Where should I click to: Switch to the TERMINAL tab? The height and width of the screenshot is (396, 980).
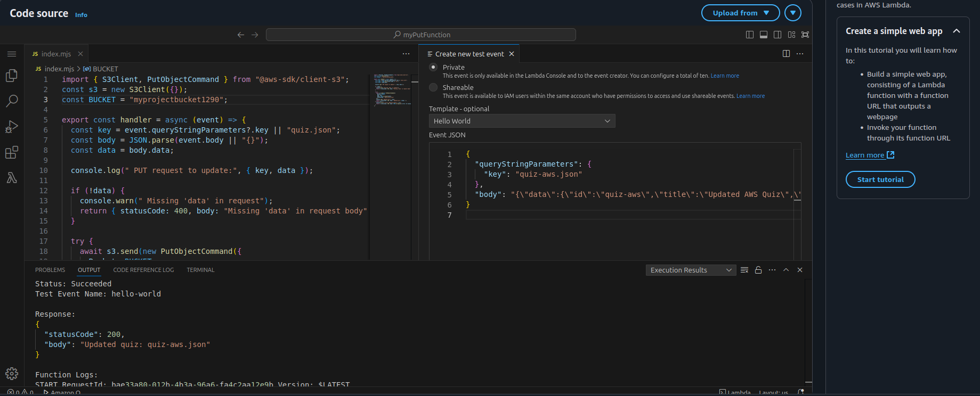click(x=200, y=270)
